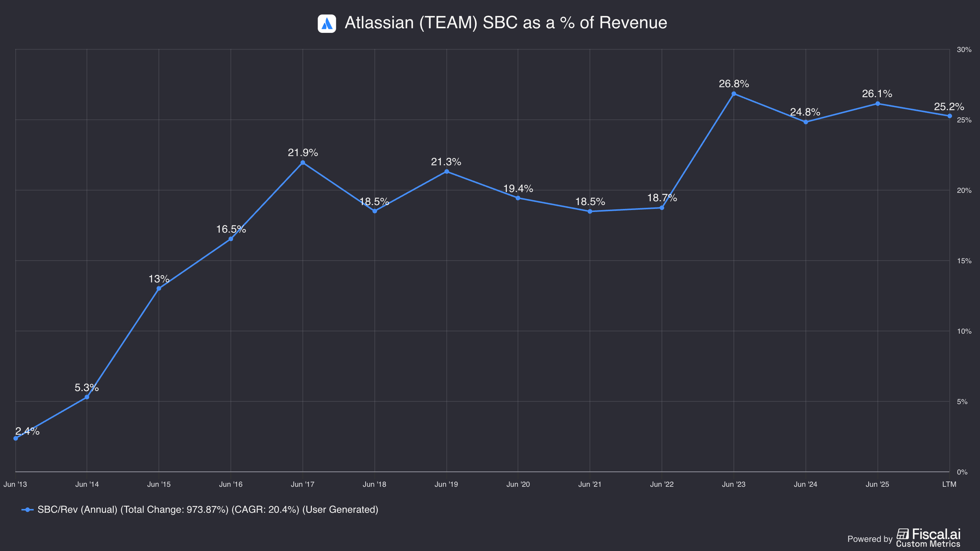Select the 24.8% data label
Image resolution: width=980 pixels, height=551 pixels.
click(805, 112)
